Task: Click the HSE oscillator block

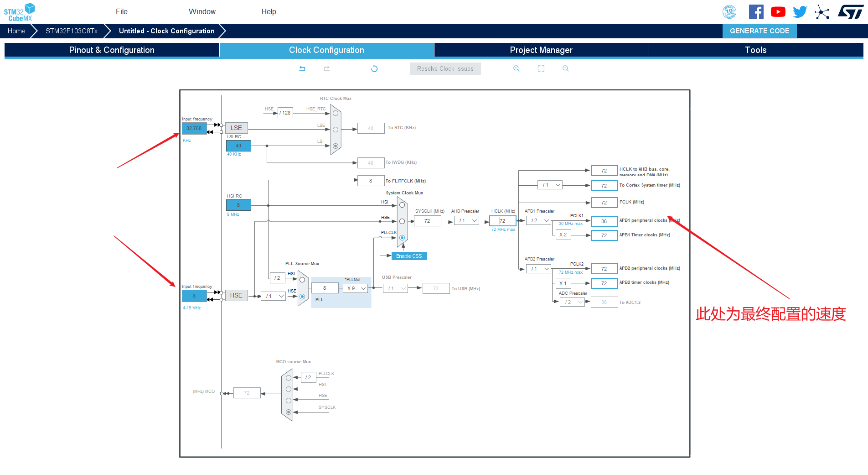Action: coord(236,296)
